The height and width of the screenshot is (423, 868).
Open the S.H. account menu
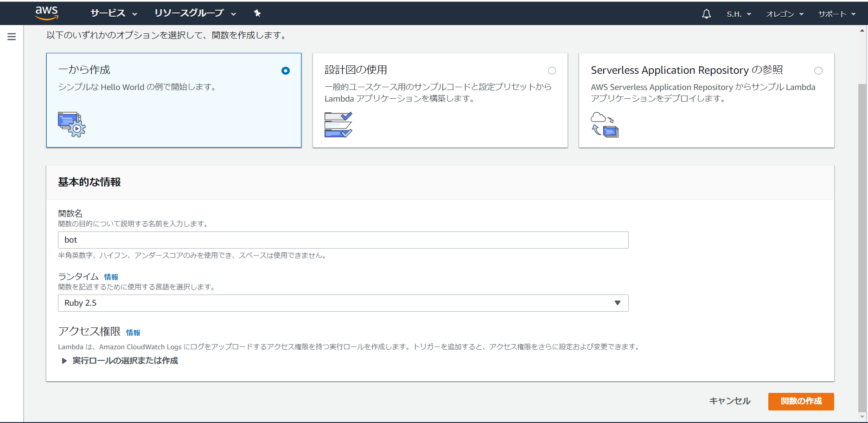tap(739, 14)
